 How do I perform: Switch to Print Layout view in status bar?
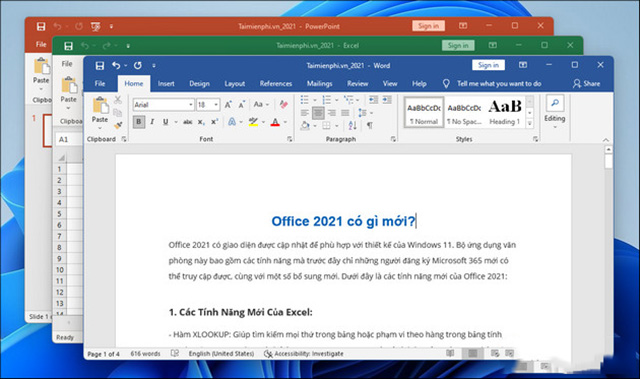[x=473, y=353]
